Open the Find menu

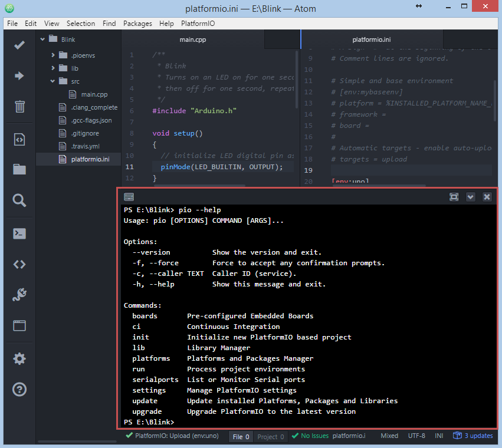pos(109,24)
